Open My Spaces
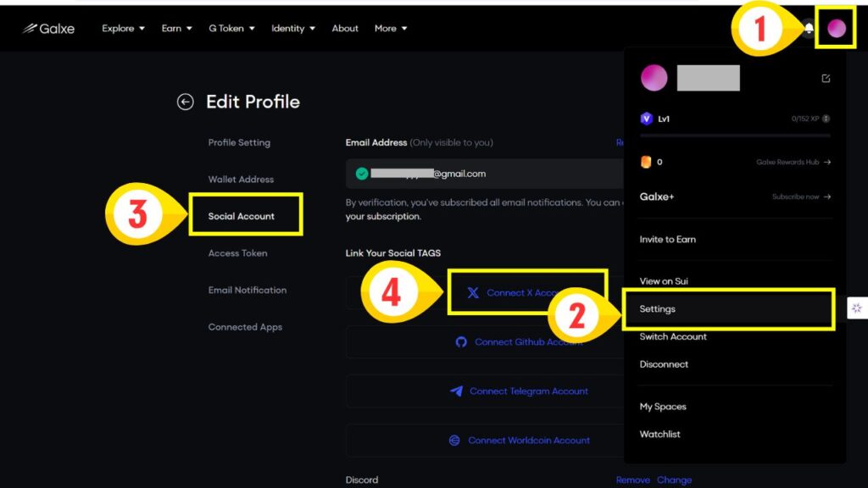 [663, 406]
